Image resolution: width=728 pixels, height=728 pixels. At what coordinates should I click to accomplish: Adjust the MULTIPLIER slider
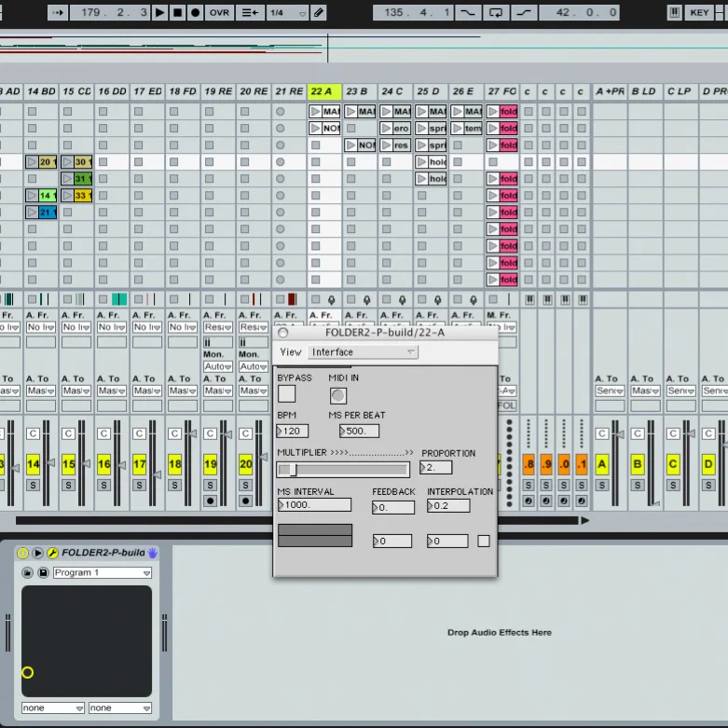coord(343,470)
